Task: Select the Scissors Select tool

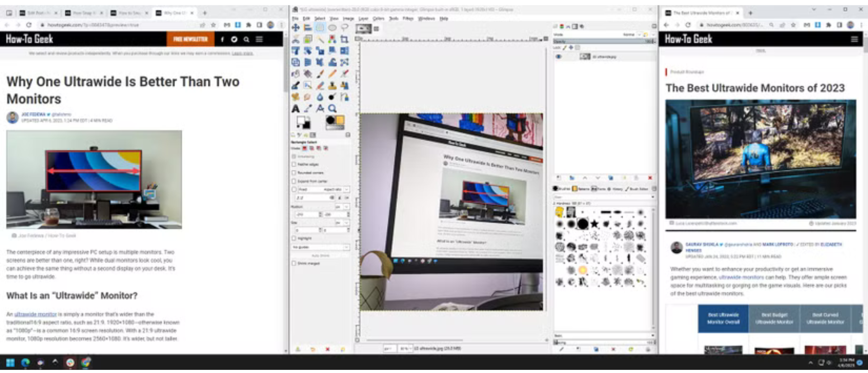Action: [x=295, y=39]
